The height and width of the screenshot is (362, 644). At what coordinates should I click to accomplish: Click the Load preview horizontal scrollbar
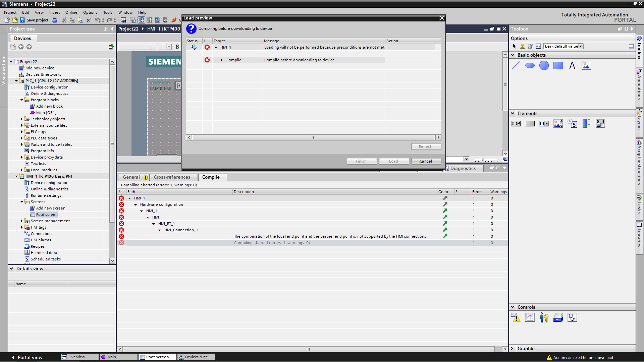click(314, 137)
